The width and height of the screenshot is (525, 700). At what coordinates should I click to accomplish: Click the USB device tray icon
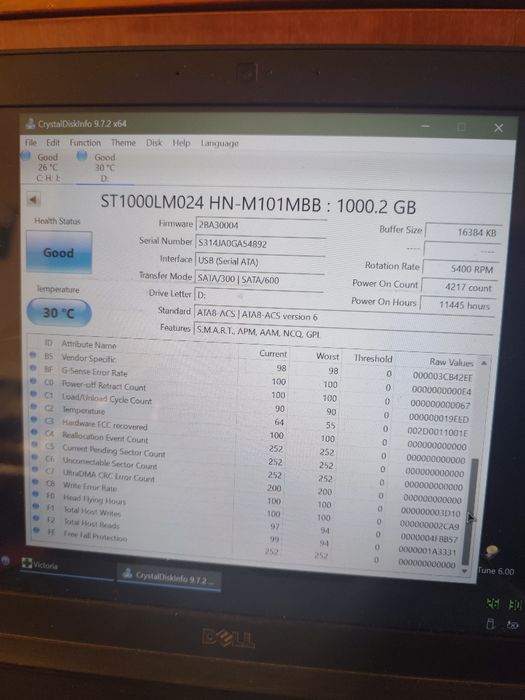(x=490, y=624)
